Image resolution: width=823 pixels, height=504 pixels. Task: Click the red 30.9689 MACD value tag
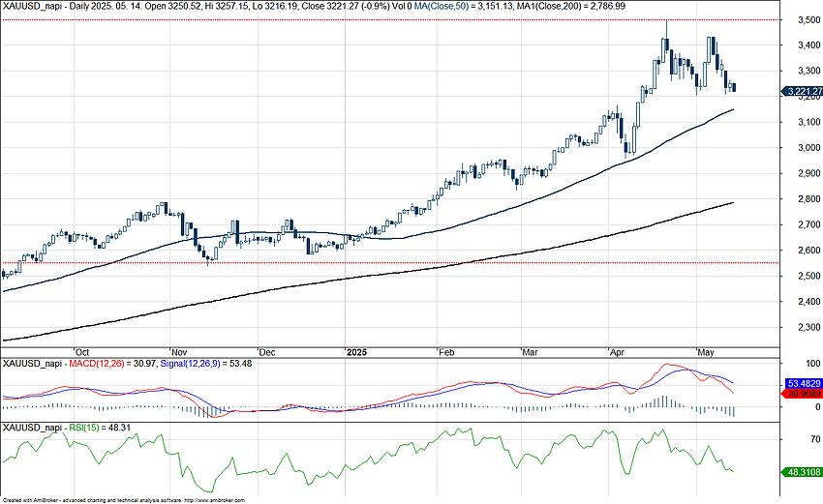coord(803,394)
